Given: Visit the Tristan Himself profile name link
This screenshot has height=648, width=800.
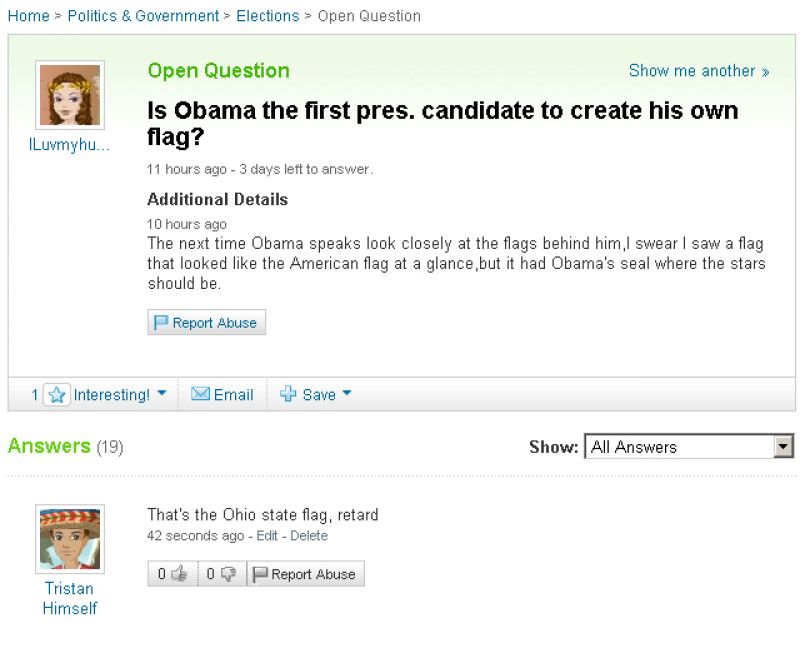Looking at the screenshot, I should point(69,598).
